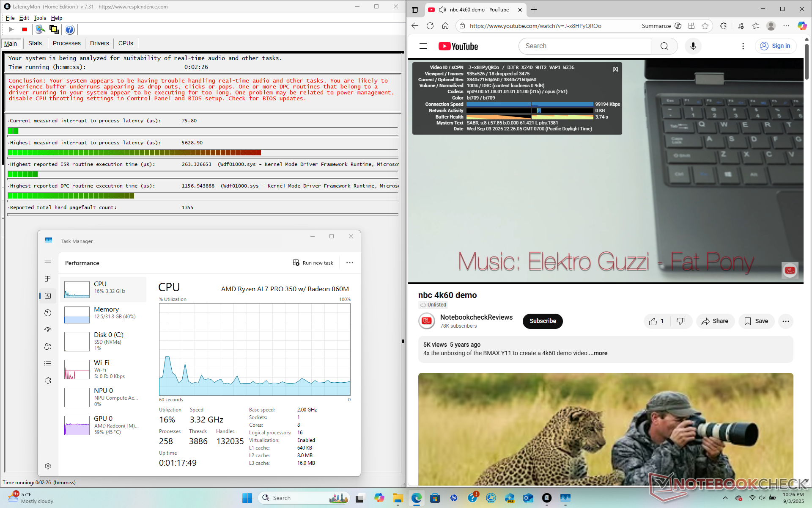The image size is (812, 508).
Task: Toggle favorite star in address bar
Action: coord(705,26)
